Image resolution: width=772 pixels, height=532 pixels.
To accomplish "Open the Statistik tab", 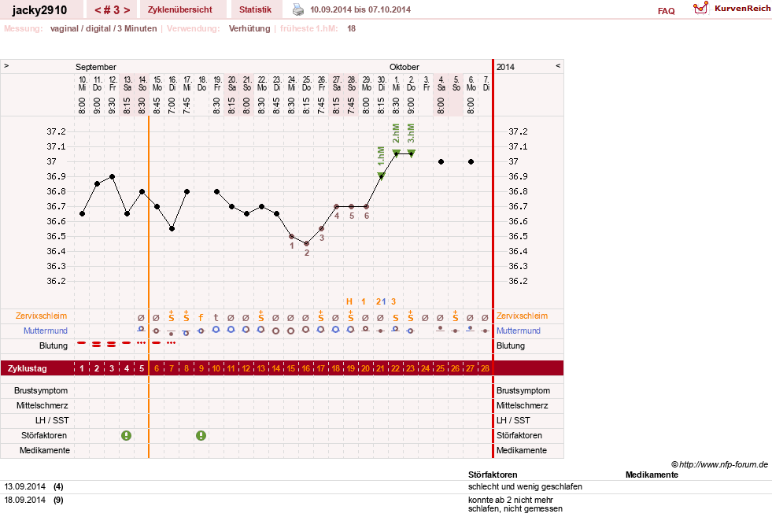I will click(255, 9).
